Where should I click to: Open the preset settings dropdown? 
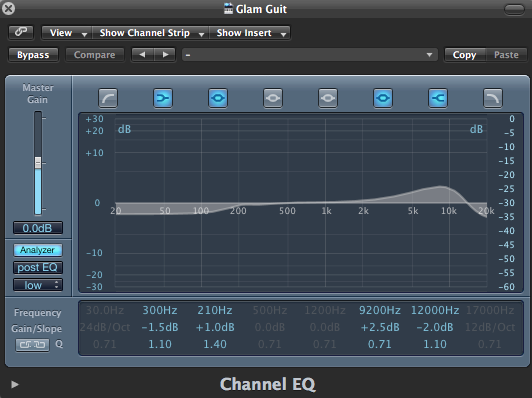click(309, 55)
